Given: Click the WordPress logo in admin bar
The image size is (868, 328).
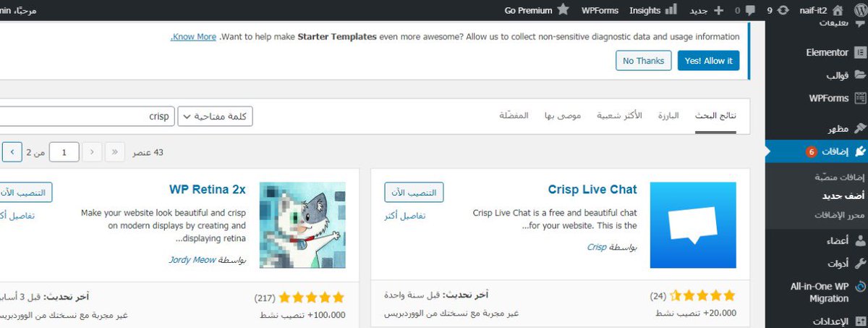Looking at the screenshot, I should coord(859,10).
